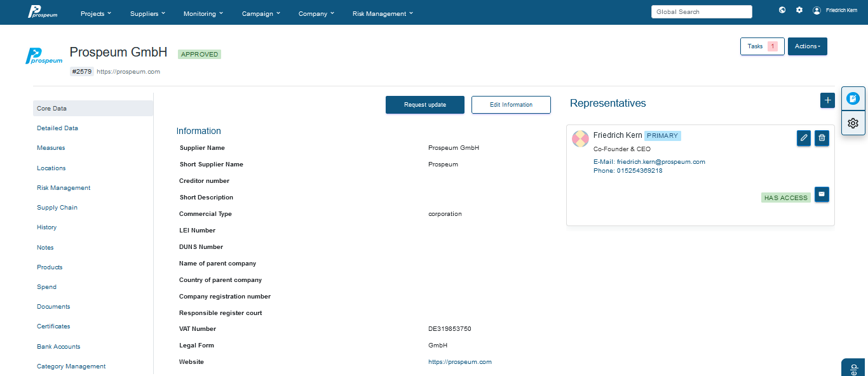Send mail to the representative via envelope icon
The height and width of the screenshot is (376, 868).
[x=822, y=194]
